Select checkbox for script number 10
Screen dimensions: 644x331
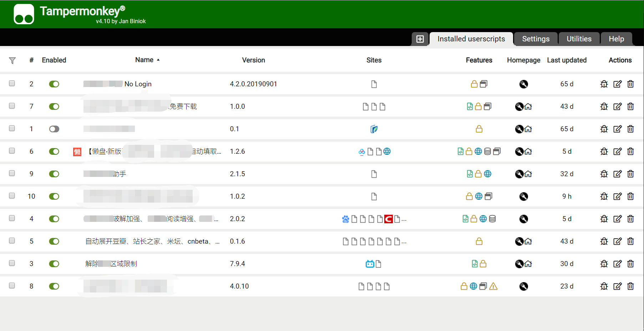coord(12,196)
